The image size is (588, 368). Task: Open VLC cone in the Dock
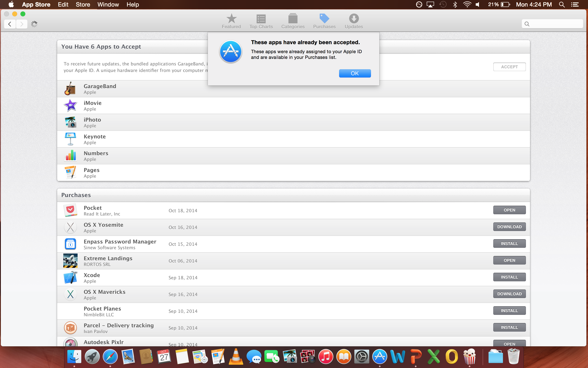click(x=236, y=357)
